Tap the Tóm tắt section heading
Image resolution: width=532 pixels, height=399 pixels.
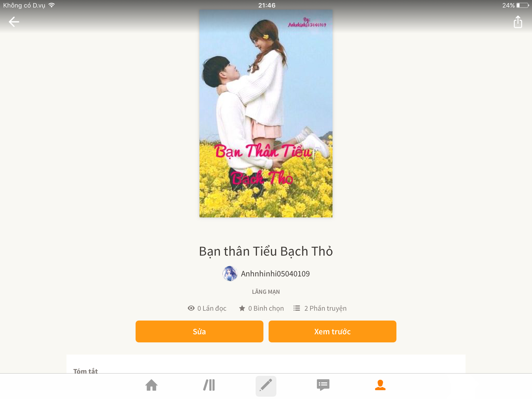85,371
